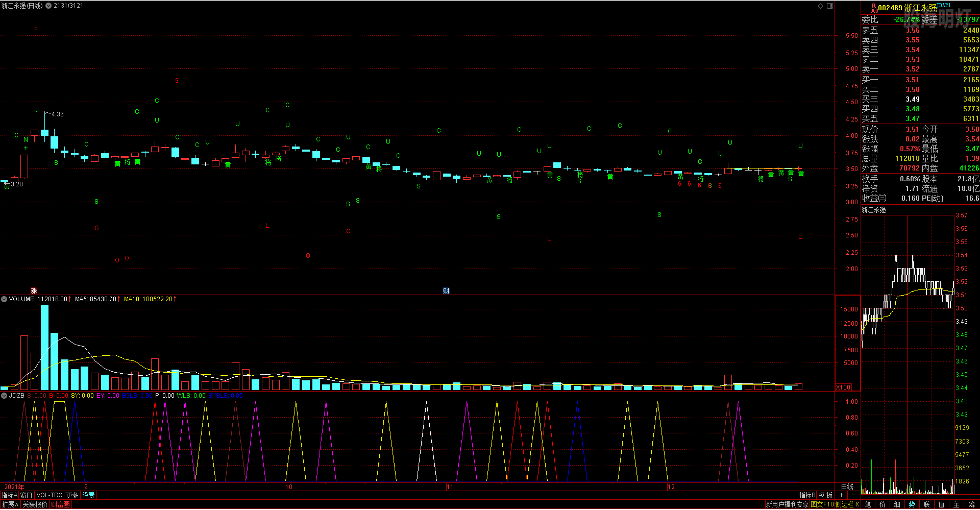Open 设置 settings

tap(89, 495)
